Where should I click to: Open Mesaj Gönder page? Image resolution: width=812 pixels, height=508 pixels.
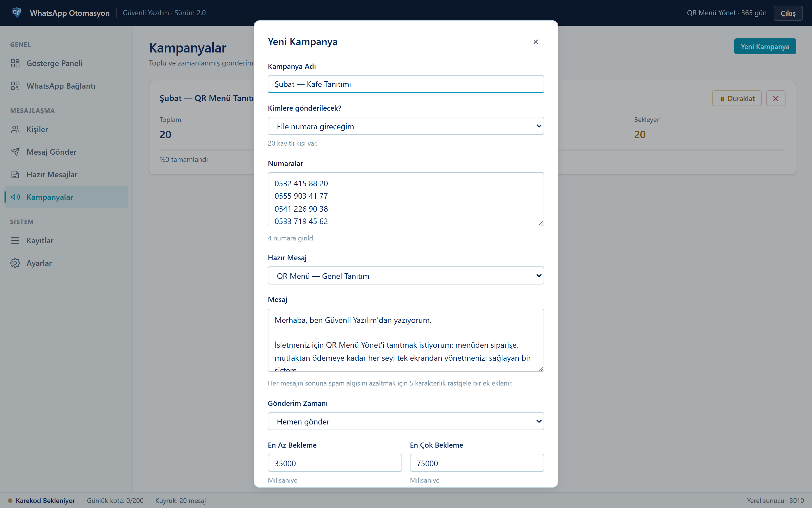66,152
